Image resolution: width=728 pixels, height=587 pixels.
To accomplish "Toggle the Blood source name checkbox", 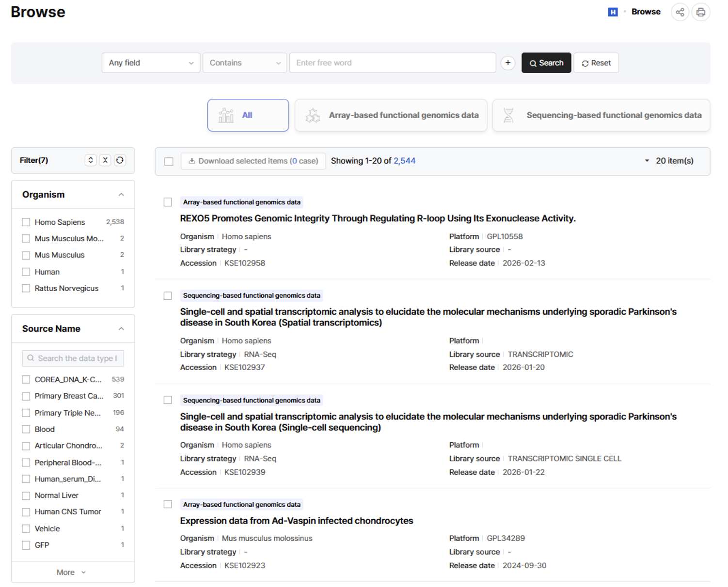I will point(26,430).
